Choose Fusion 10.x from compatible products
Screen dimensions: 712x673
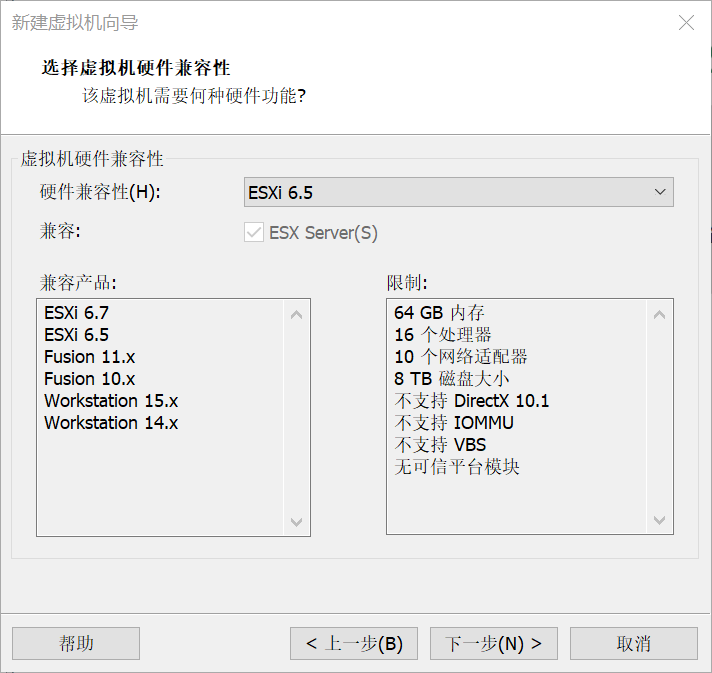click(x=89, y=379)
